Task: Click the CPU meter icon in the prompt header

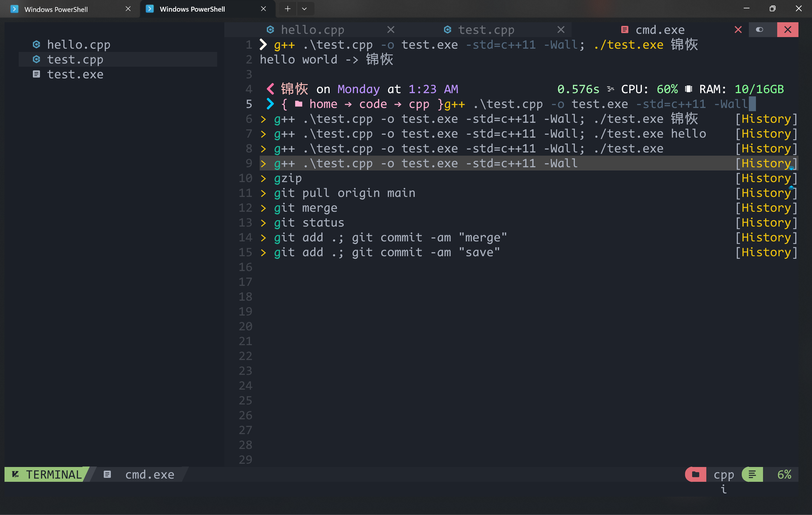Action: [x=610, y=89]
